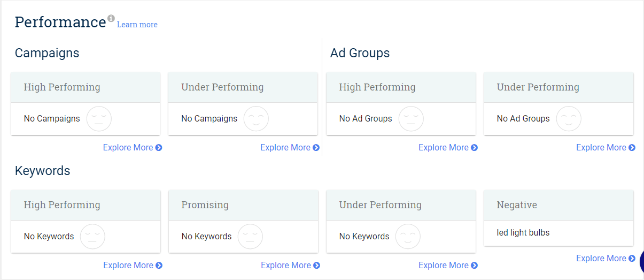Explore More under Under Performing Keywords
Viewport: 644px width, 280px height.
point(448,266)
